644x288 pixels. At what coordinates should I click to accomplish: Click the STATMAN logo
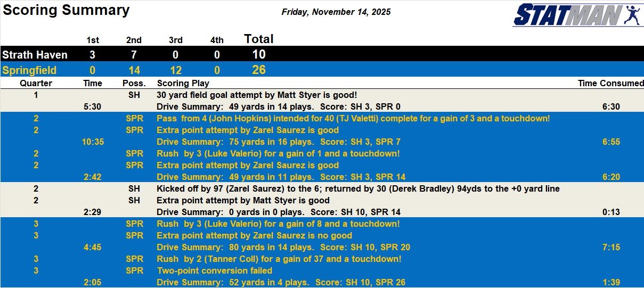pos(577,15)
